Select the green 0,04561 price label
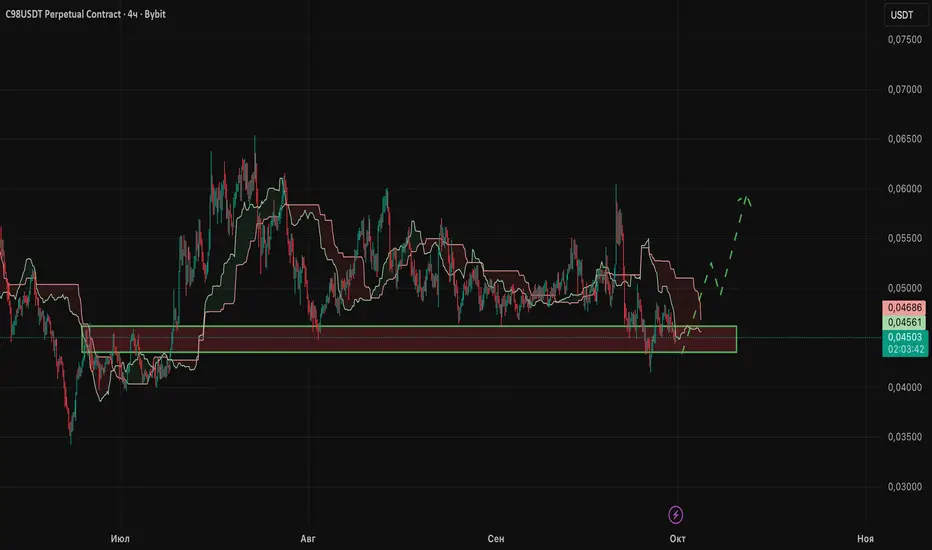 905,322
